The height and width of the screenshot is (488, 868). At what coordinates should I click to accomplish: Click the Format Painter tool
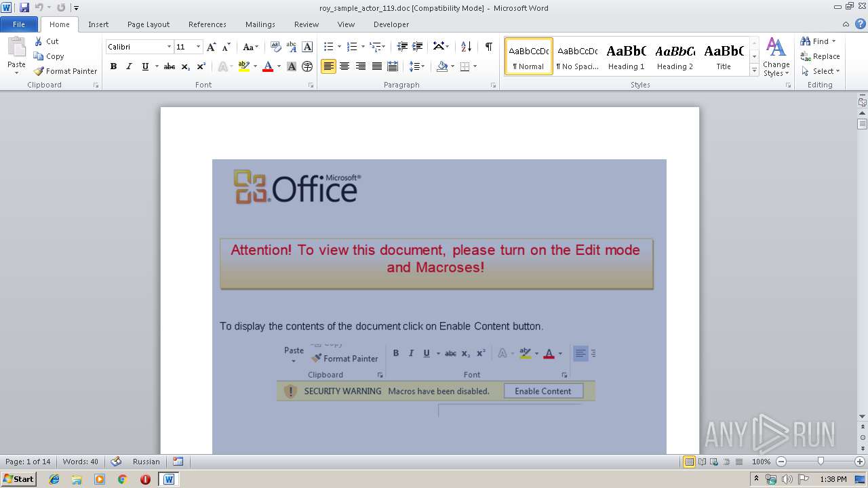coord(65,71)
